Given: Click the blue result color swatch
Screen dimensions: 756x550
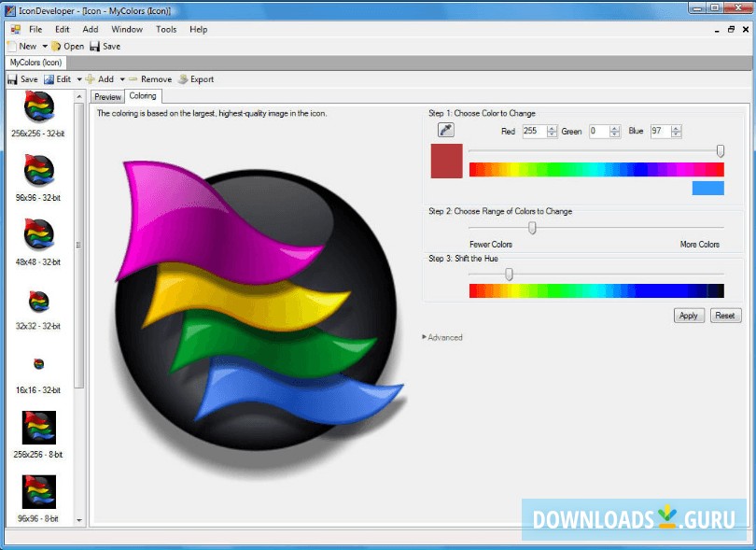Looking at the screenshot, I should (707, 189).
